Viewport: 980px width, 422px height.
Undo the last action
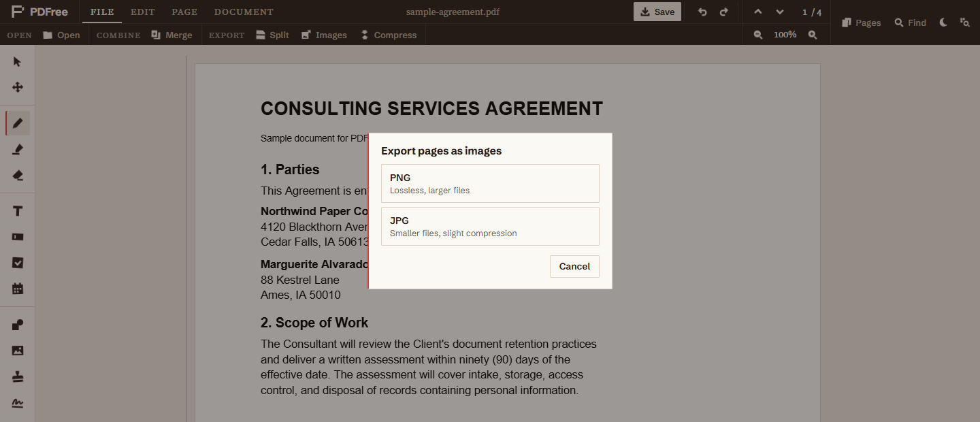pos(702,12)
